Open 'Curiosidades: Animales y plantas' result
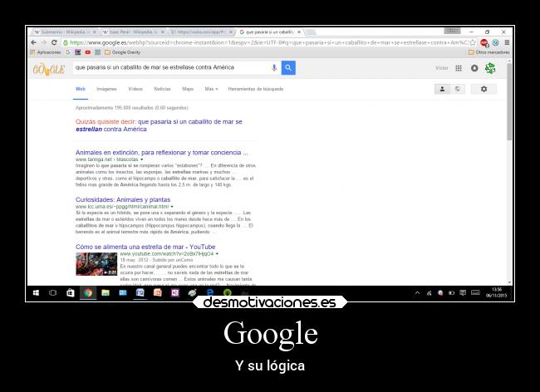Image resolution: width=540 pixels, height=392 pixels. pyautogui.click(x=123, y=199)
